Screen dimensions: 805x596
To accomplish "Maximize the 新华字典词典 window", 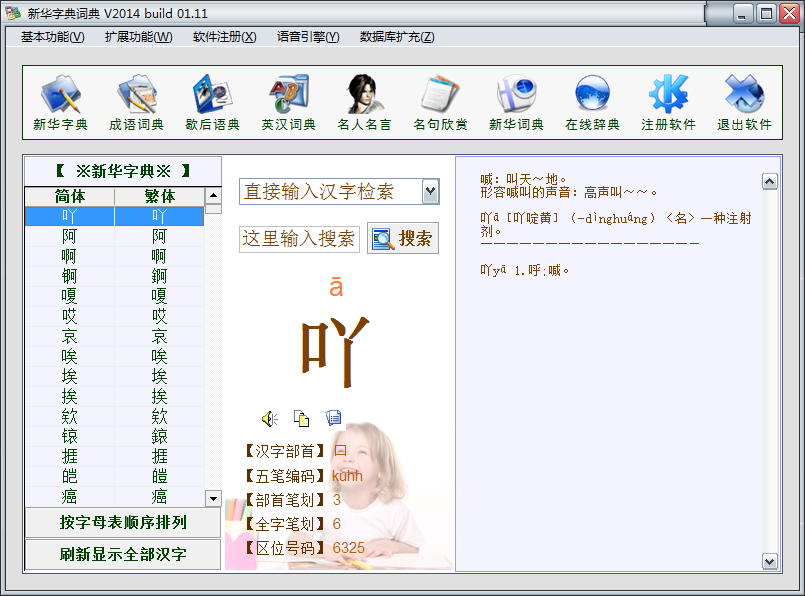I will pos(766,14).
